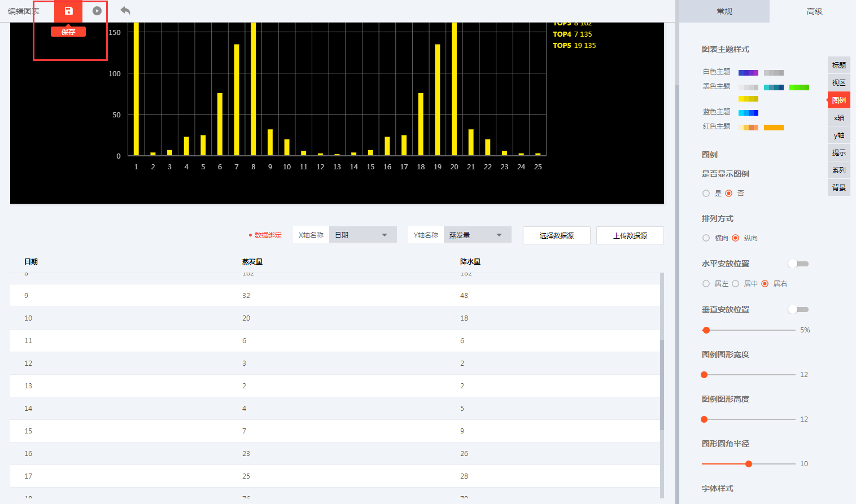Toggle the 垂直安放位置 switch
The image size is (856, 504).
[799, 309]
